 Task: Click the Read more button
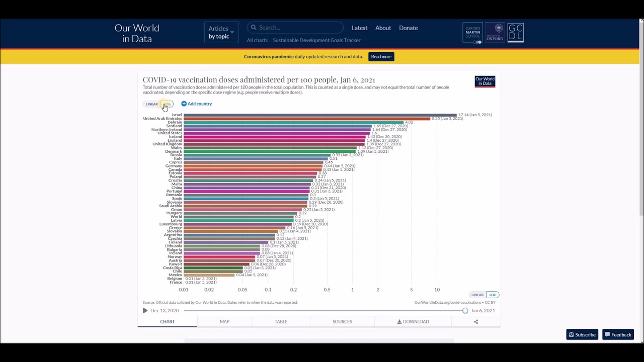[x=381, y=57]
